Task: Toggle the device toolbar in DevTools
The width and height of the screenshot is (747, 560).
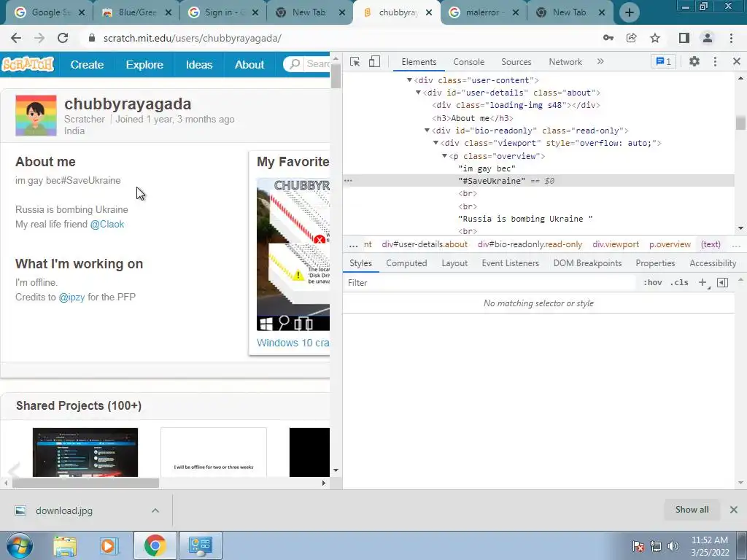Action: pyautogui.click(x=374, y=62)
